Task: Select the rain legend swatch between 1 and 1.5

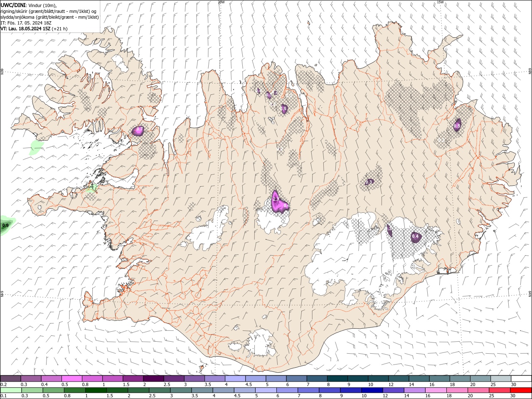Action: (x=96, y=390)
